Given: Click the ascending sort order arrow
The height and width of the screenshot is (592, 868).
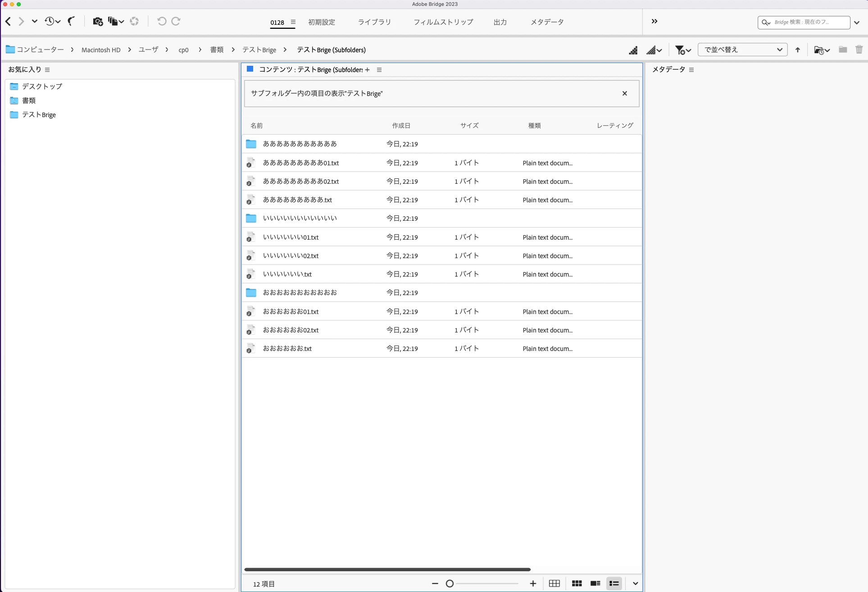Looking at the screenshot, I should [x=798, y=50].
